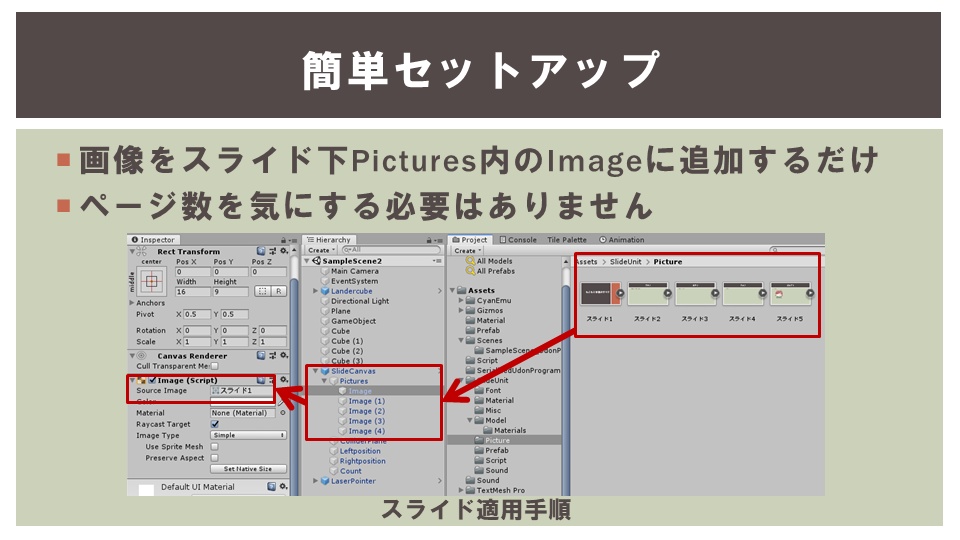Open Image Type dropdown
The height and width of the screenshot is (540, 960).
[x=249, y=435]
